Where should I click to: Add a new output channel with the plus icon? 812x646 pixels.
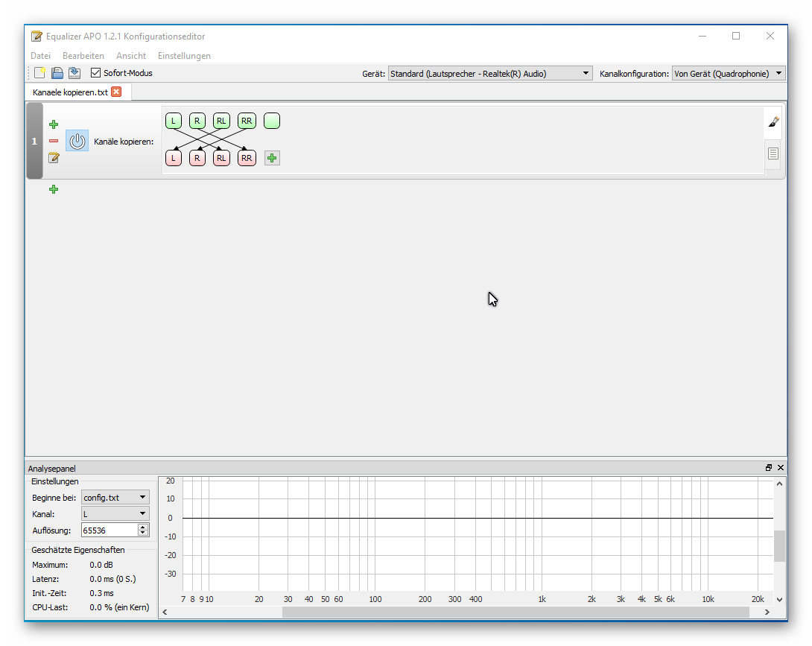tap(271, 157)
